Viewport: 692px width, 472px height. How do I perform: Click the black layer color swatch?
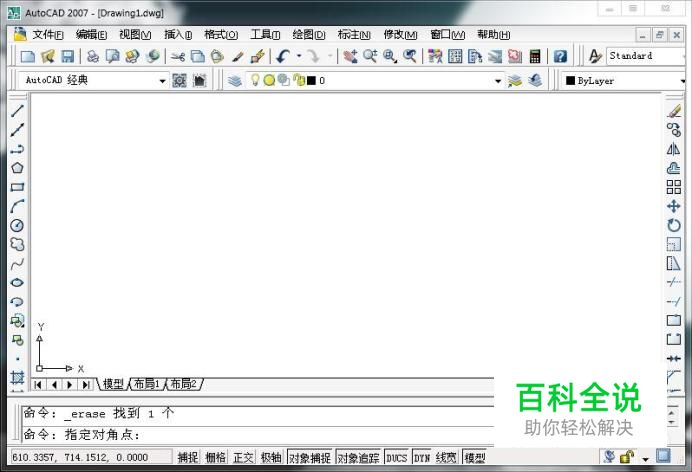312,81
